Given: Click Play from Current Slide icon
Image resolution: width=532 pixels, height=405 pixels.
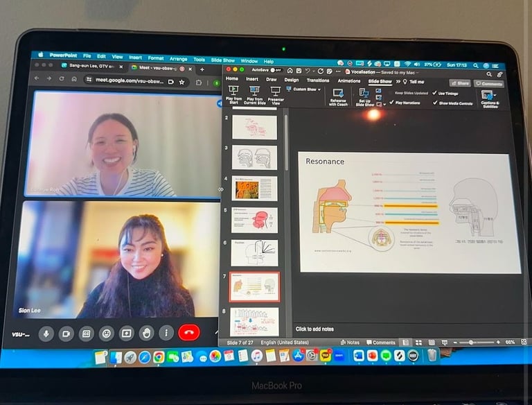Looking at the screenshot, I should tap(254, 91).
